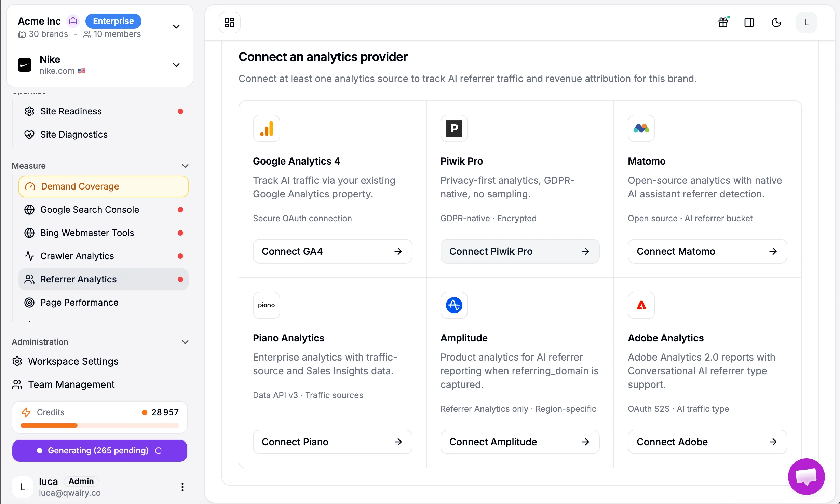Toggle the side panel layout icon
Viewport: 840px width, 504px height.
point(749,23)
